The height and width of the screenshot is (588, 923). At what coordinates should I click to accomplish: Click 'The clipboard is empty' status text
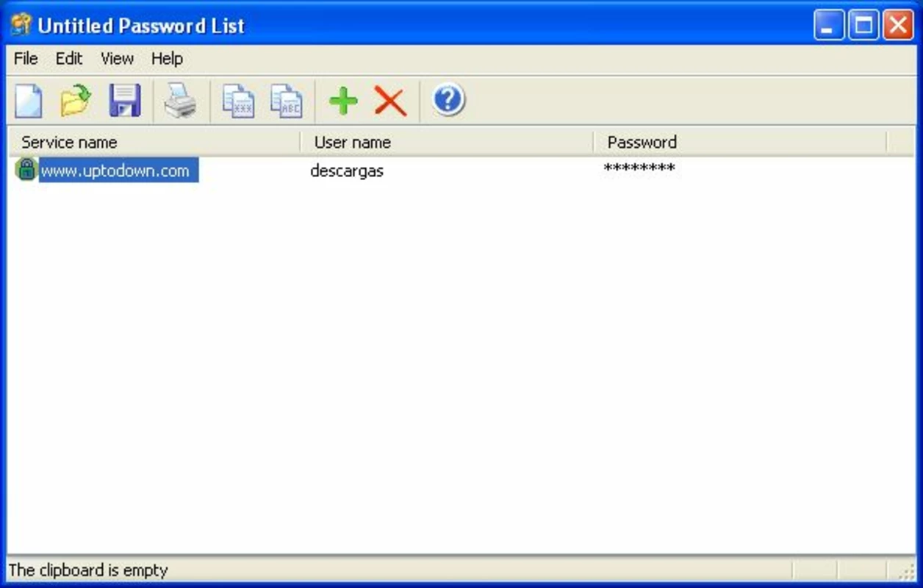(x=88, y=570)
